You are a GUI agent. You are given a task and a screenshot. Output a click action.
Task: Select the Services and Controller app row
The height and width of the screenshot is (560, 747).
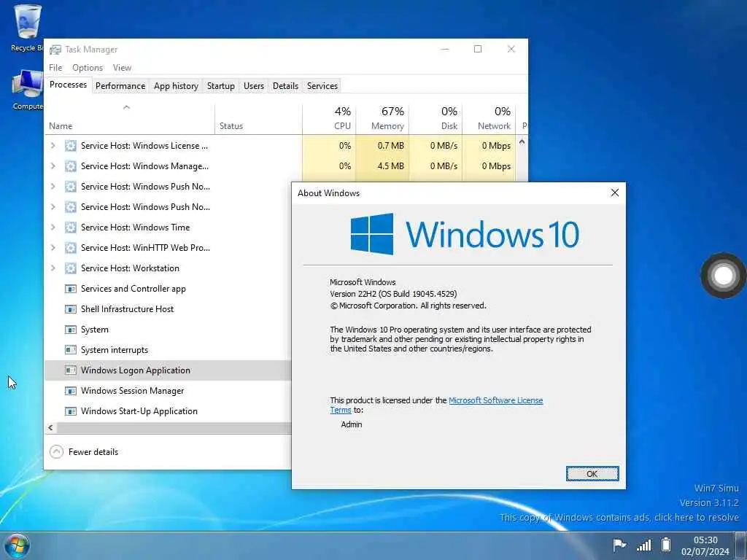click(169, 289)
